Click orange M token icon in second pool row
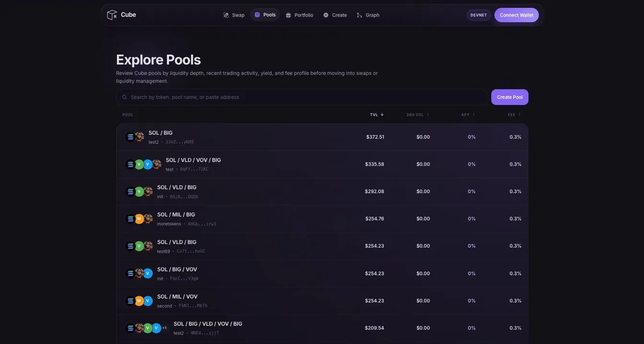The width and height of the screenshot is (644, 344). 139,301
